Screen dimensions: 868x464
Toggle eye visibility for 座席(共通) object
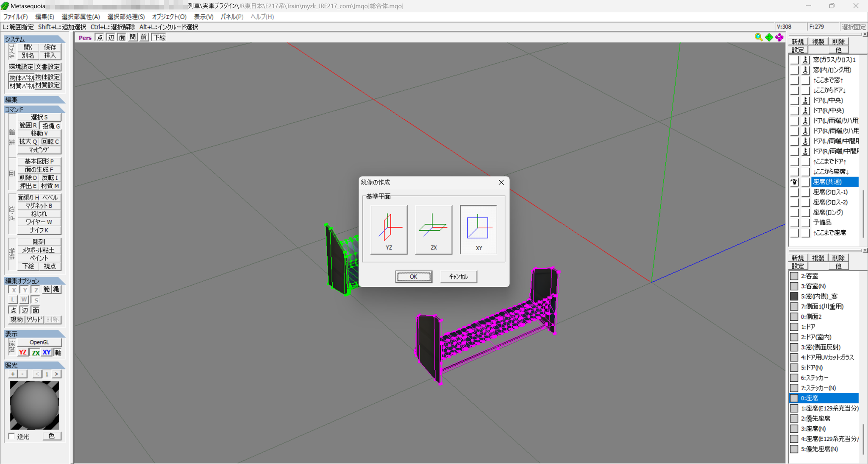pyautogui.click(x=794, y=182)
